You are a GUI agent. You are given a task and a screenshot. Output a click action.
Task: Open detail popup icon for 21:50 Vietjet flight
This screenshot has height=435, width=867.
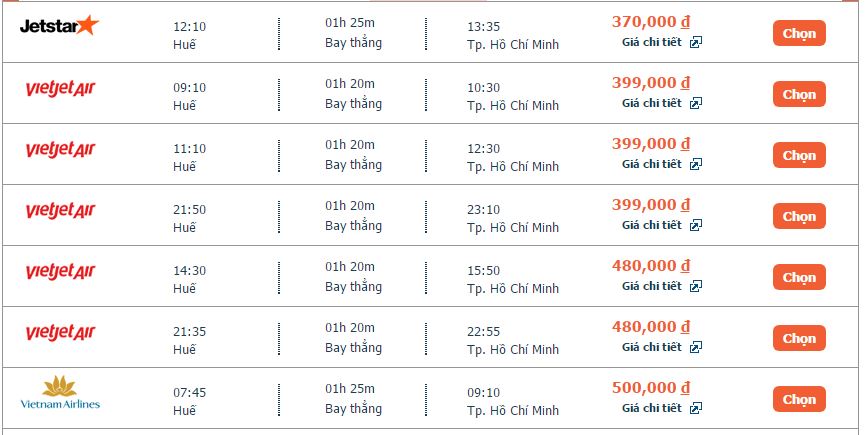(x=696, y=225)
